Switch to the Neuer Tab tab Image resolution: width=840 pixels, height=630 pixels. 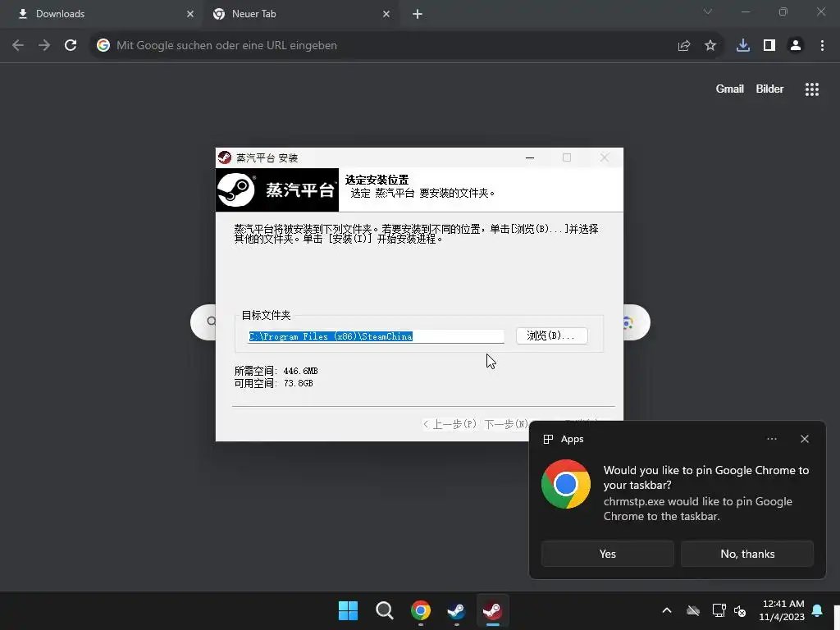click(300, 14)
